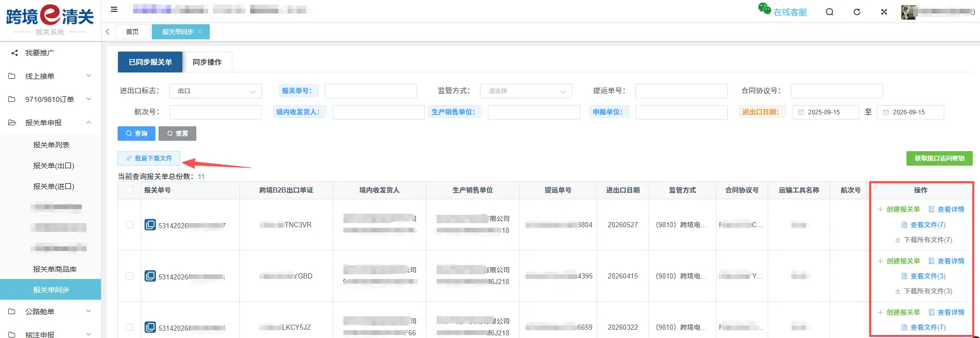This screenshot has height=338, width=980.
Task: Focus the 航次号 input field
Action: pos(215,112)
